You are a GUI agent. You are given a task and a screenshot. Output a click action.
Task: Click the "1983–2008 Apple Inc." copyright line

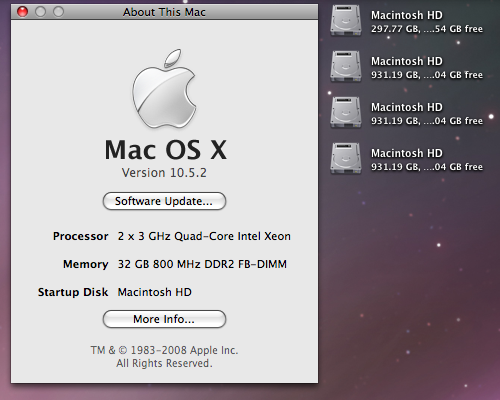pyautogui.click(x=164, y=350)
